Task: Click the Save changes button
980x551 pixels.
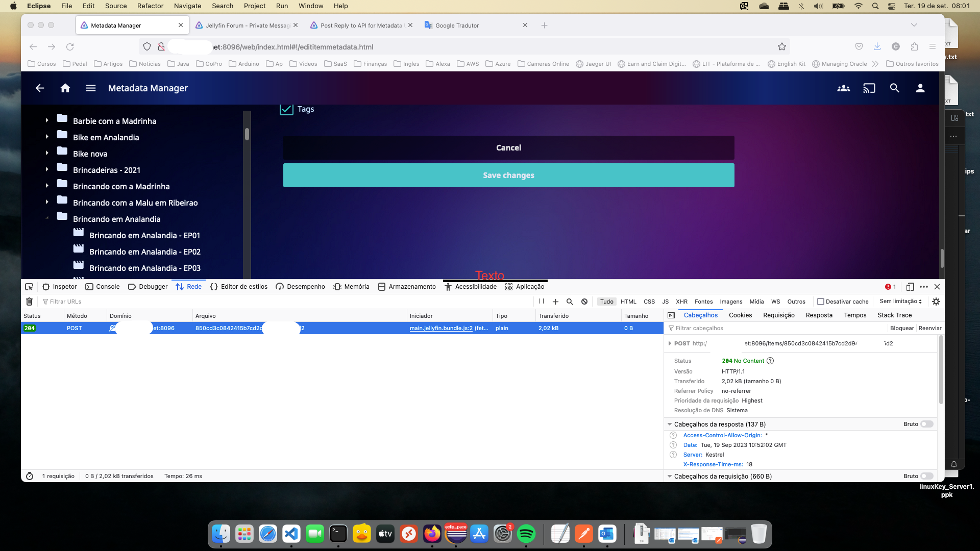Action: click(508, 175)
